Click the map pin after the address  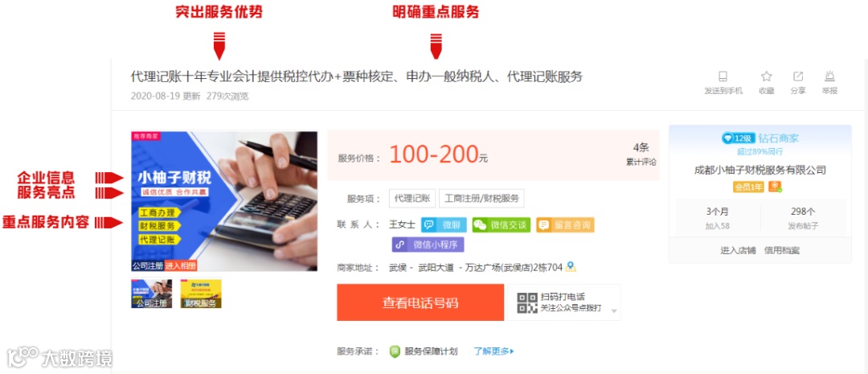click(x=571, y=267)
